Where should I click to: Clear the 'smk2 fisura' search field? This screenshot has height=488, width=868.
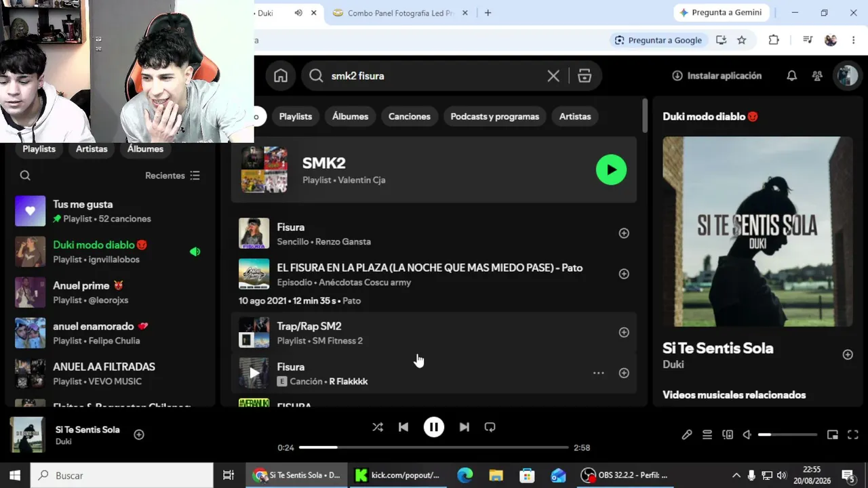click(553, 76)
